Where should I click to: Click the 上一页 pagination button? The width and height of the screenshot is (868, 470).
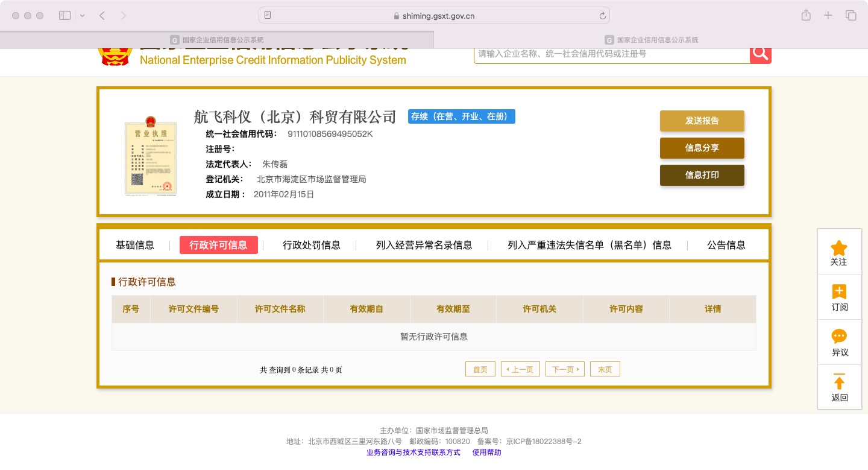[520, 369]
